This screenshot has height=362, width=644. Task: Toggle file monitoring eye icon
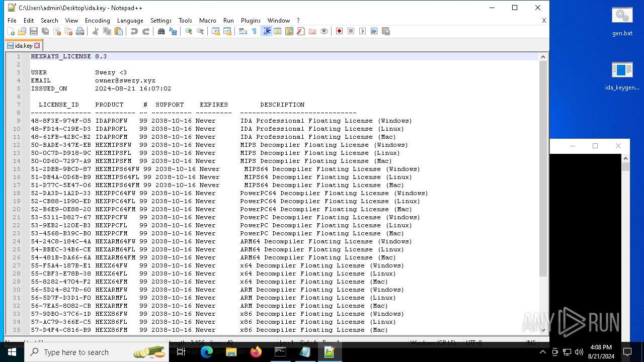(x=324, y=31)
